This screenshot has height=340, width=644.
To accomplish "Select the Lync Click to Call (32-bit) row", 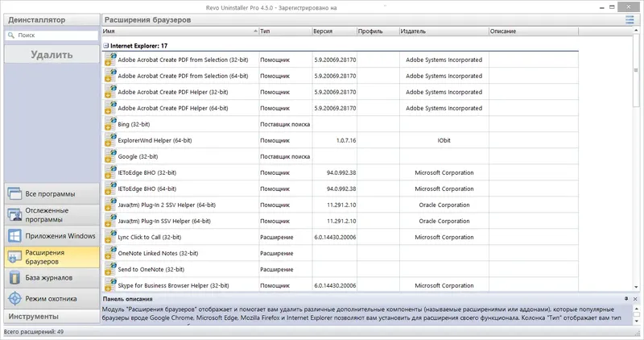I will (x=340, y=237).
